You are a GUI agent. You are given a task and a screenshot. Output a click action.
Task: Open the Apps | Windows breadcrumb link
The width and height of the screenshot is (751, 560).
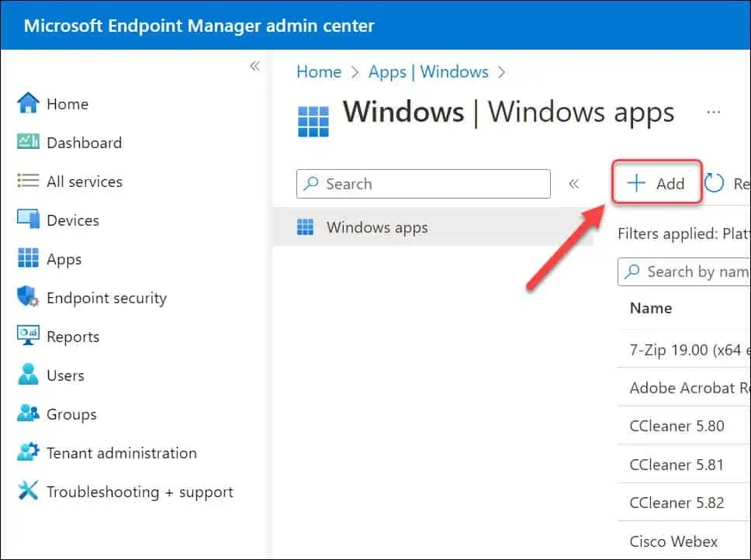coord(429,71)
